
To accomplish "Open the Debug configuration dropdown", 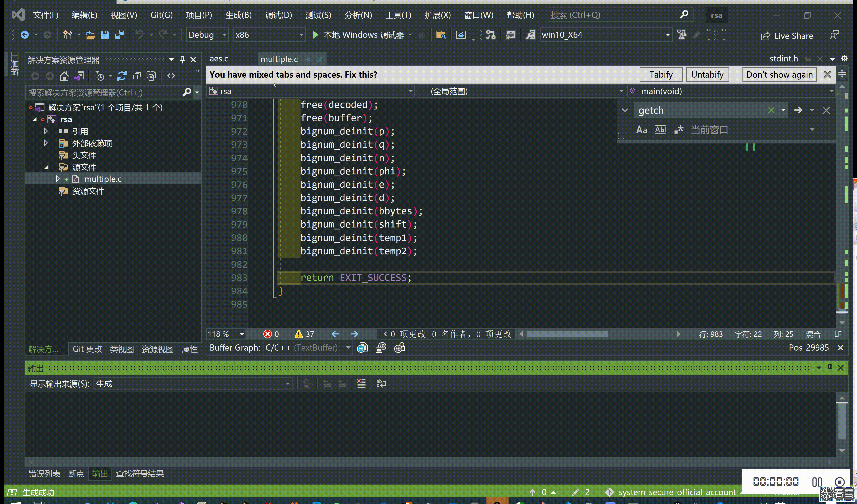I will coord(207,35).
